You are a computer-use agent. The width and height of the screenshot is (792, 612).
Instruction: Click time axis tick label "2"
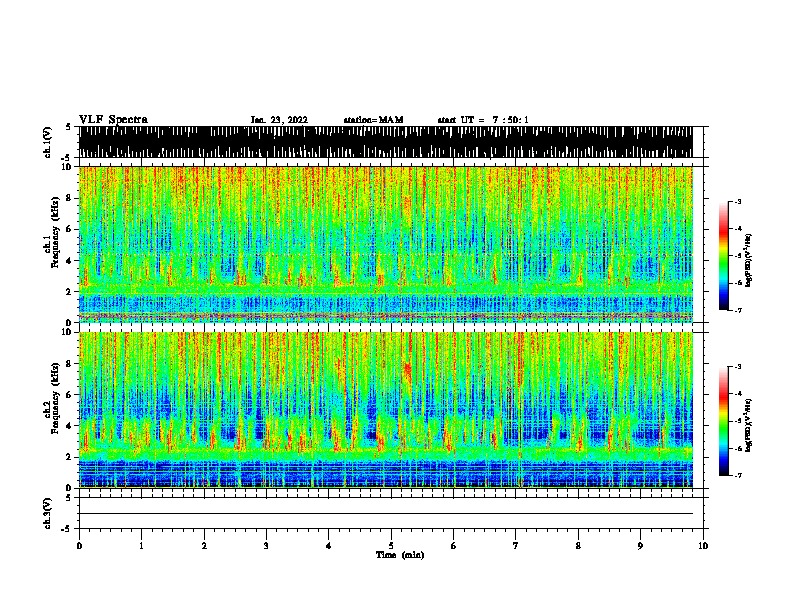[x=204, y=546]
